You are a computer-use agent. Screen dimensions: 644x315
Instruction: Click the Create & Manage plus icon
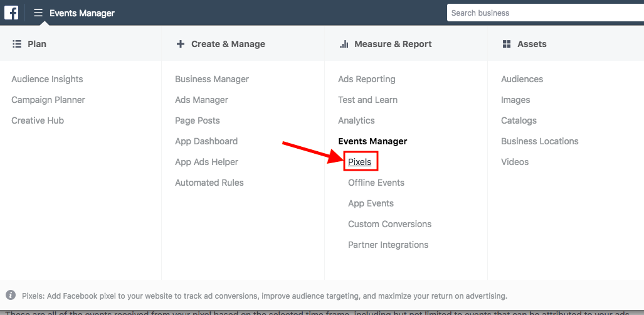pyautogui.click(x=181, y=44)
